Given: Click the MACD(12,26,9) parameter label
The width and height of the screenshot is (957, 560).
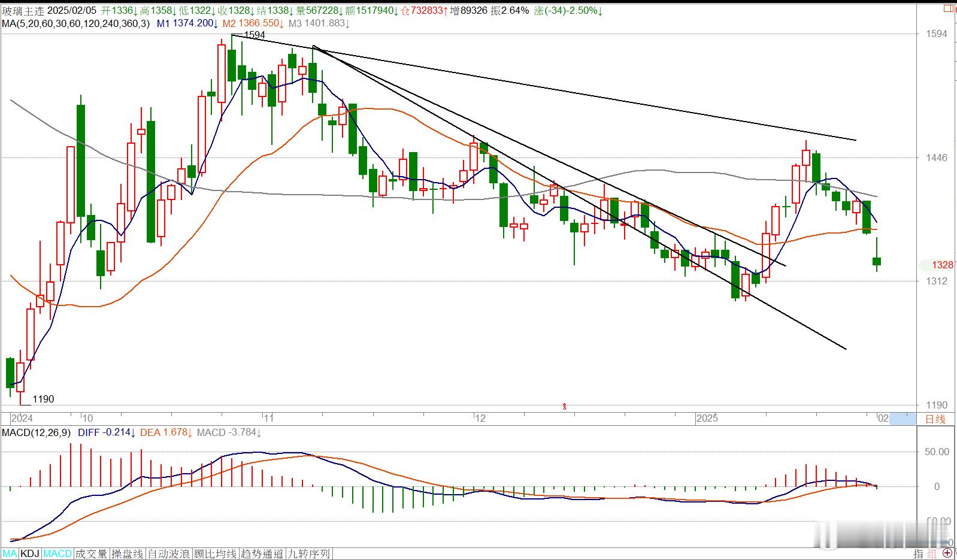Looking at the screenshot, I should 36,432.
